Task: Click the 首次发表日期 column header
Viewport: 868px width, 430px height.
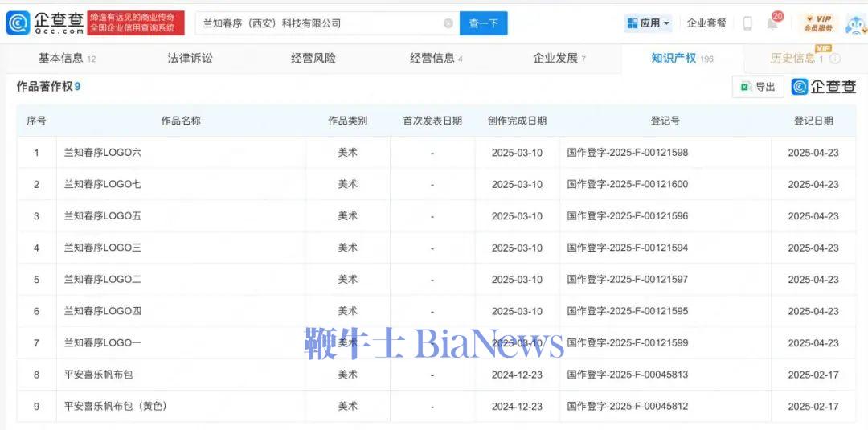Action: [432, 121]
